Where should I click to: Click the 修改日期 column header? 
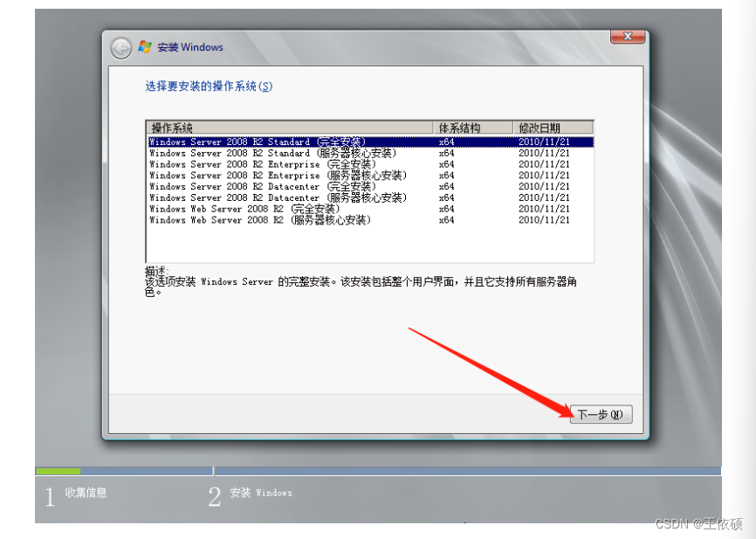click(x=553, y=128)
